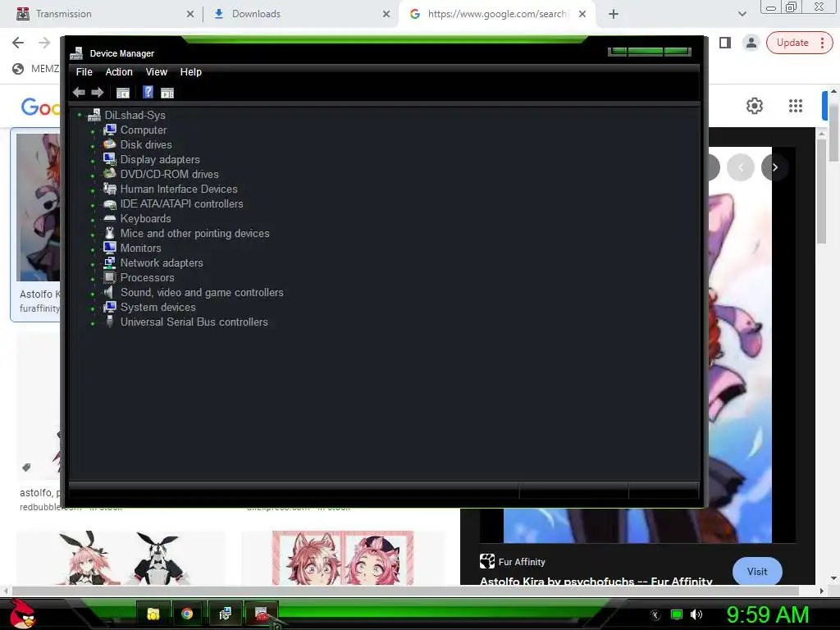Select the Universal Serial Bus controllers icon
This screenshot has width=840, height=630.
tap(110, 322)
